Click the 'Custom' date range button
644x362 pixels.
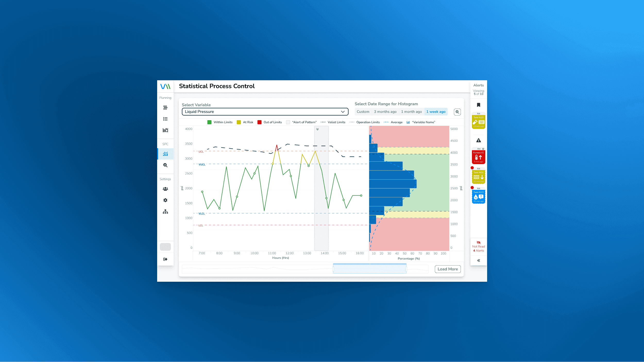pyautogui.click(x=363, y=111)
